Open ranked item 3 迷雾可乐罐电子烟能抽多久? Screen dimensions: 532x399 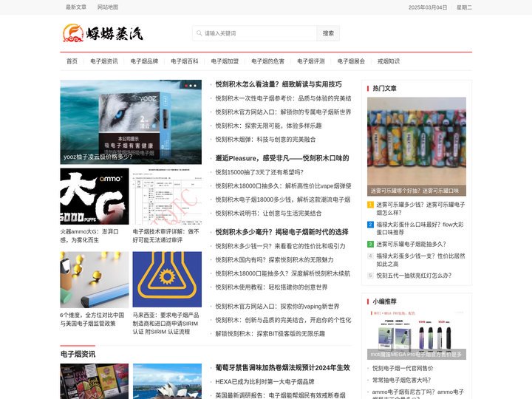(x=412, y=244)
